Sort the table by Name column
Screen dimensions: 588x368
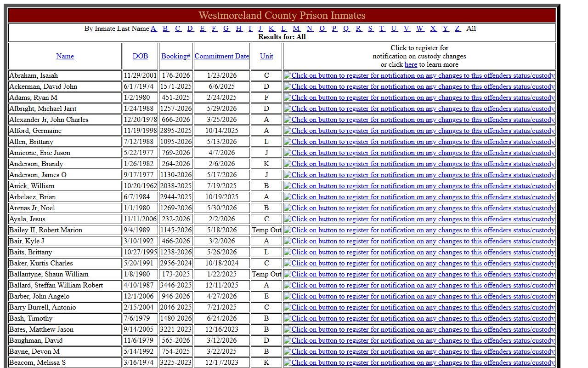click(x=65, y=56)
